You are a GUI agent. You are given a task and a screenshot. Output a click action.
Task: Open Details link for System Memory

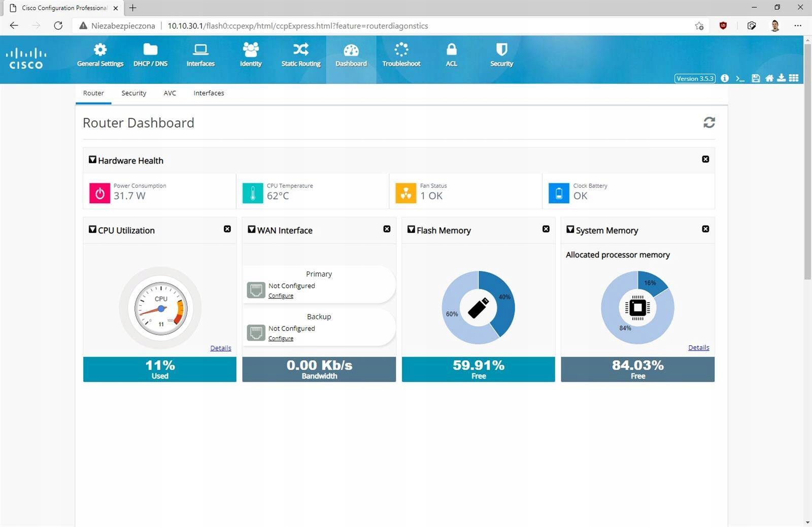pyautogui.click(x=698, y=348)
